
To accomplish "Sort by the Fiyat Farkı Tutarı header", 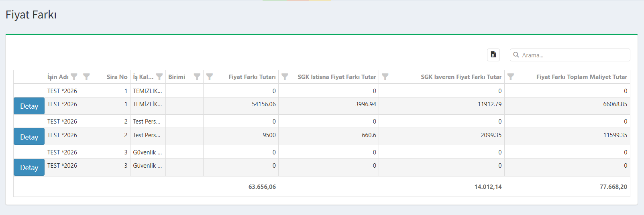I will point(252,77).
